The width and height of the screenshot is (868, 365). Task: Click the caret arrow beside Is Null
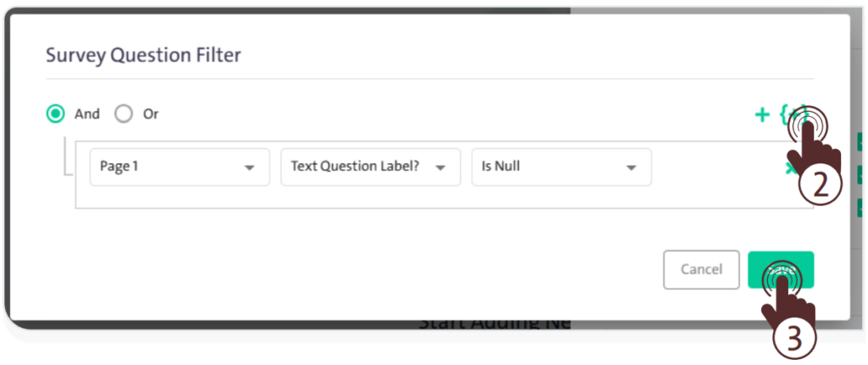coord(632,168)
